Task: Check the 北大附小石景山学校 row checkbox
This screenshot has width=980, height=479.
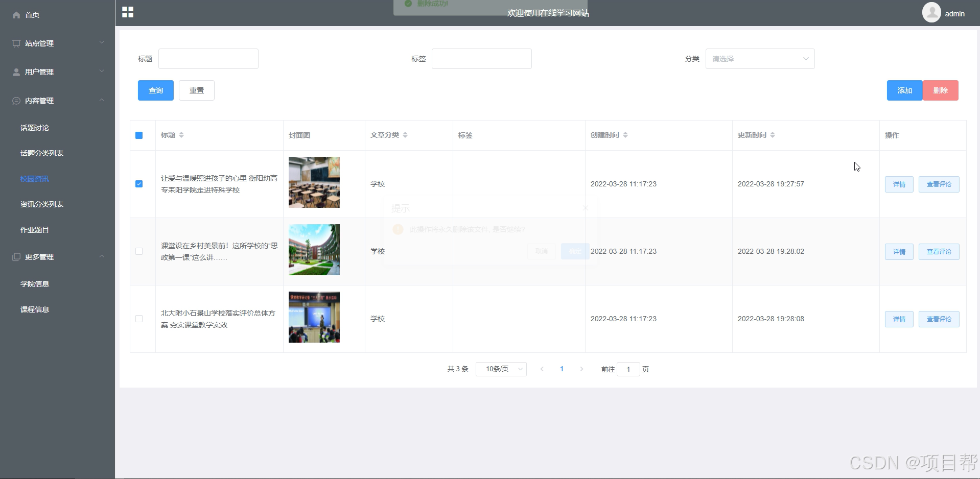Action: [139, 319]
